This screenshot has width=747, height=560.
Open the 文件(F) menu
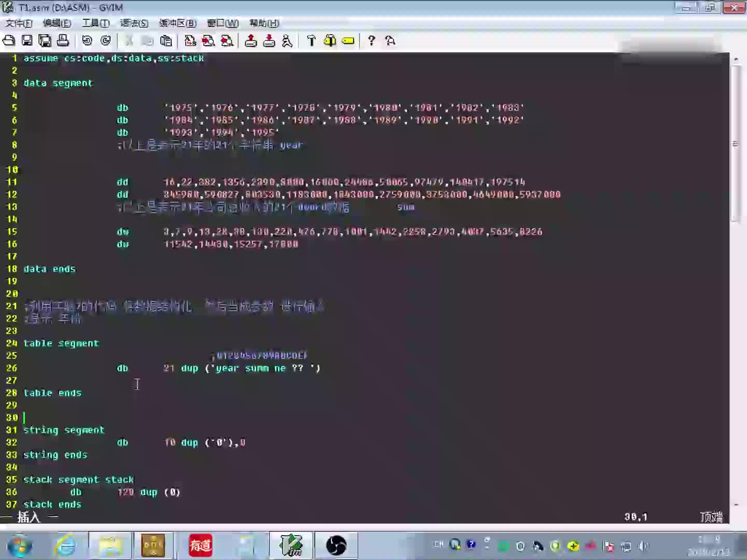point(19,23)
